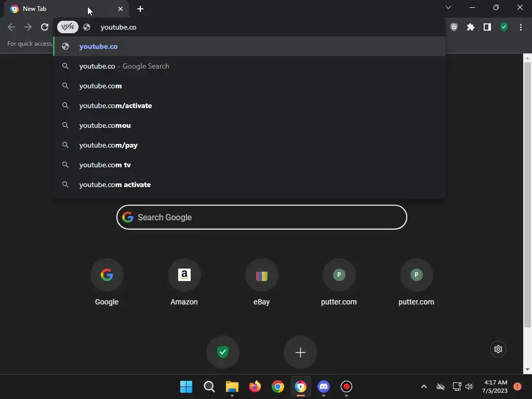Select the youtube.comou suggestion

(x=249, y=125)
